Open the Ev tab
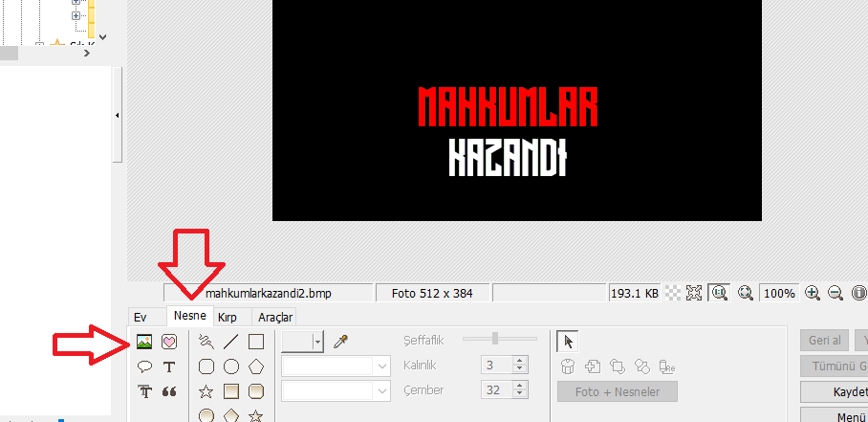Image resolution: width=868 pixels, height=422 pixels. 141,318
